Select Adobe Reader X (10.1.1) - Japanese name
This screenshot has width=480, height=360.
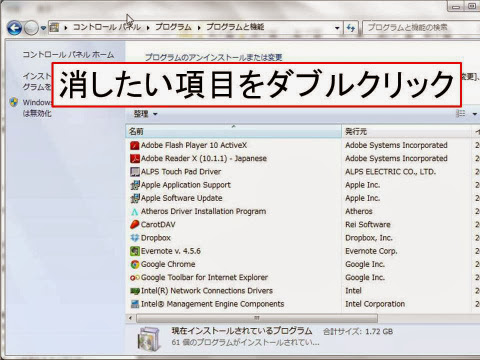(204, 159)
